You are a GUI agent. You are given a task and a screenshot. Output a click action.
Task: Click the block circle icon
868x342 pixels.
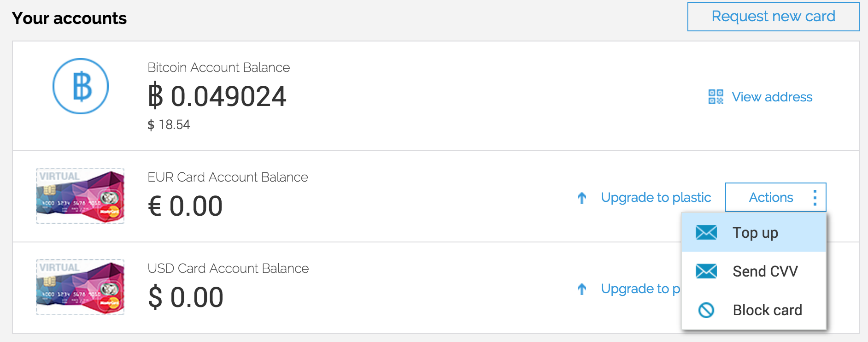click(x=706, y=310)
